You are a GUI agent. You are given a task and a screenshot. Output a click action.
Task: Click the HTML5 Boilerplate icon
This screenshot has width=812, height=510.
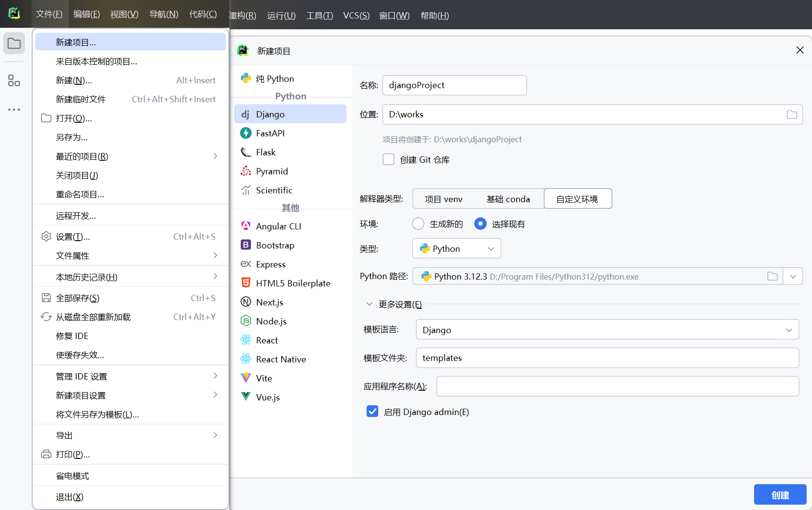[x=246, y=283]
